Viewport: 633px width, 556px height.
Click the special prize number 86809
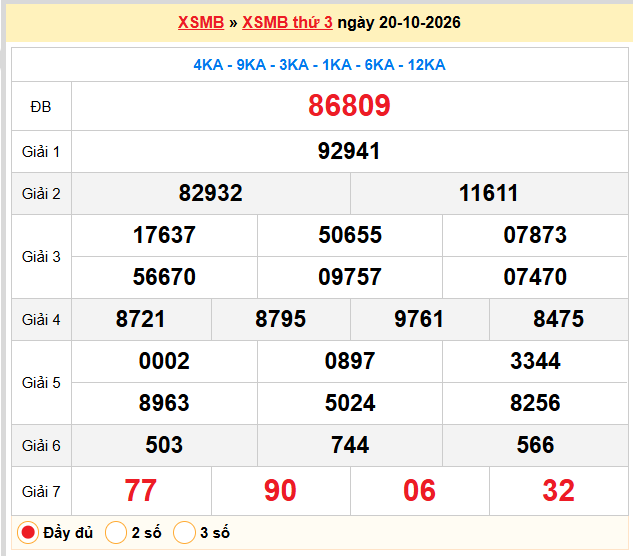[349, 106]
